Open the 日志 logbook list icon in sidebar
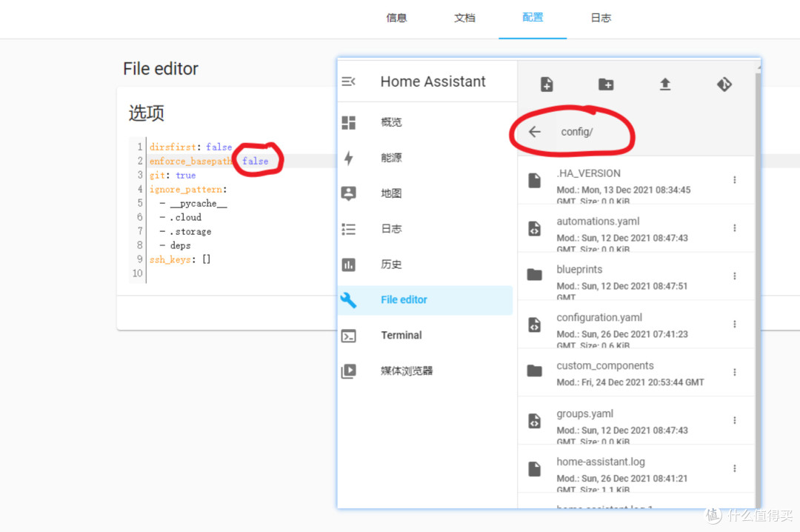 (348, 229)
